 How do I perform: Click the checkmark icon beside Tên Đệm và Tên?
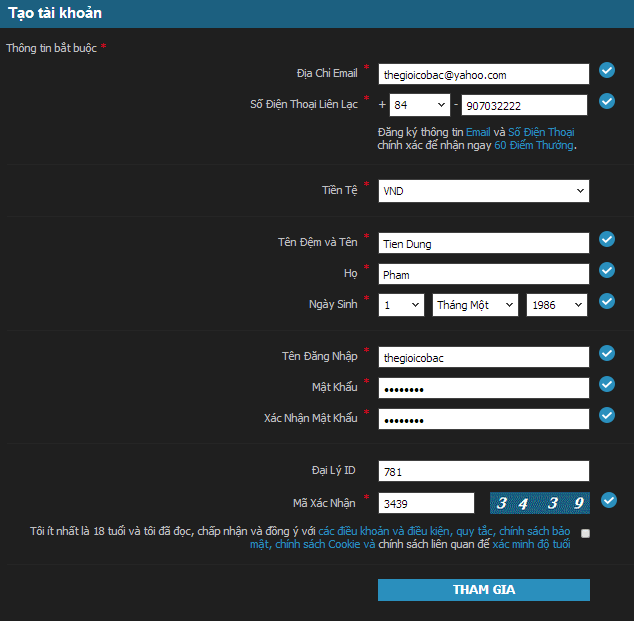(x=607, y=239)
